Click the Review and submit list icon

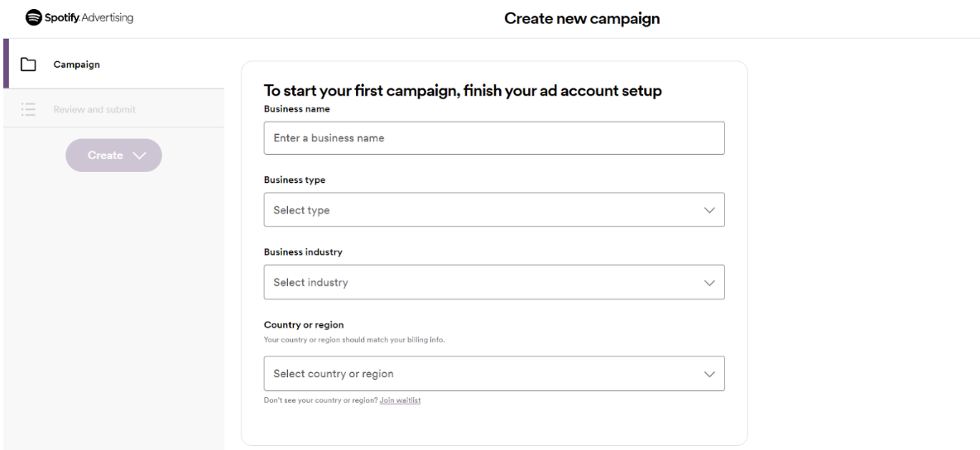(x=29, y=109)
